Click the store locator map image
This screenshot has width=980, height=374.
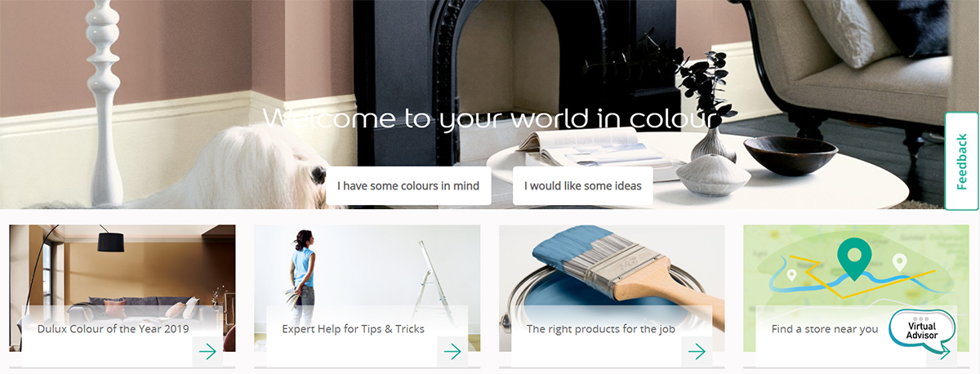coord(856,269)
